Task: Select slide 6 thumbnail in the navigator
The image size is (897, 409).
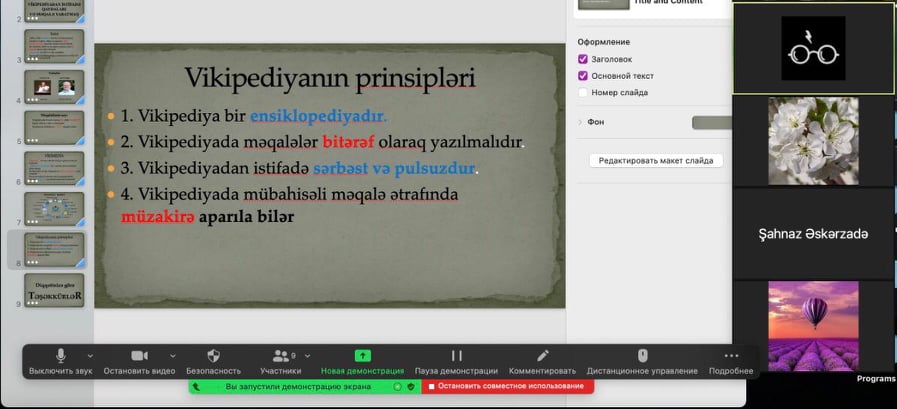Action: coord(54,168)
